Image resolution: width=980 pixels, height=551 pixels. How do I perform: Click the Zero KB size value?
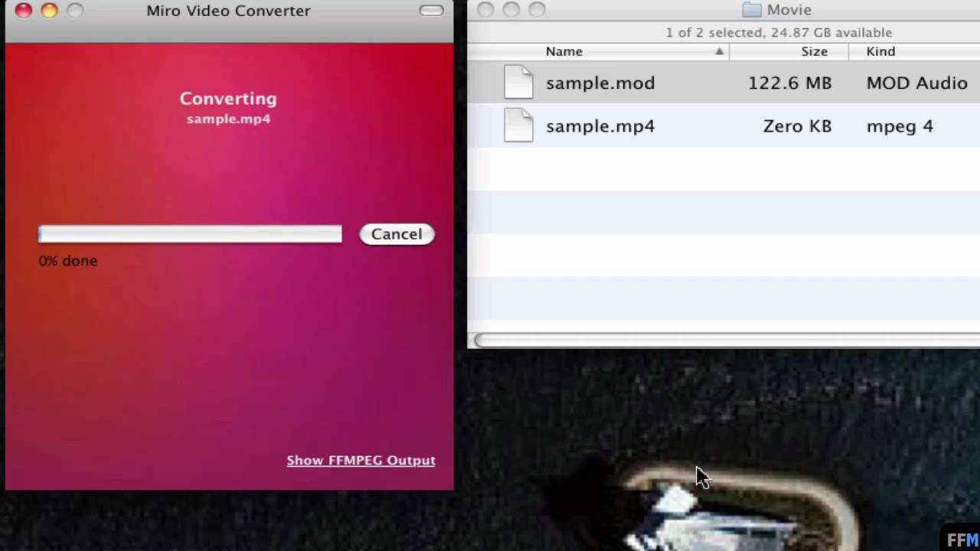point(797,126)
